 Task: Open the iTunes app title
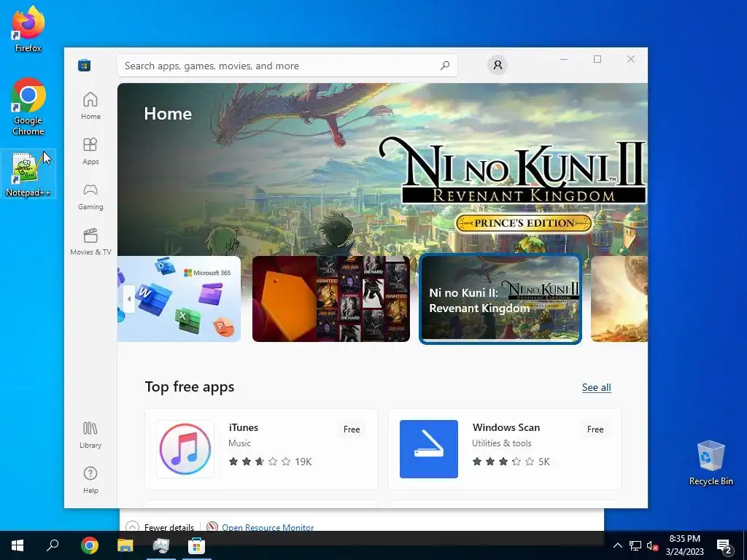(244, 427)
